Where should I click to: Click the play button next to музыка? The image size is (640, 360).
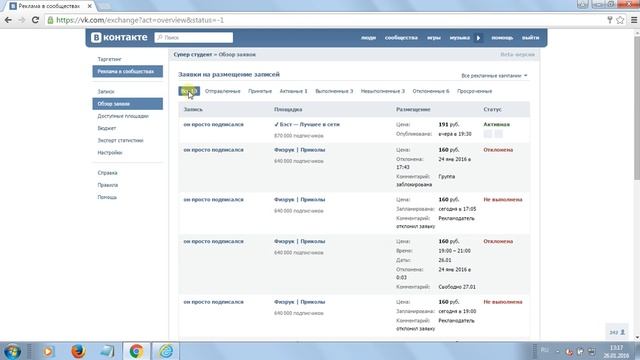478,38
